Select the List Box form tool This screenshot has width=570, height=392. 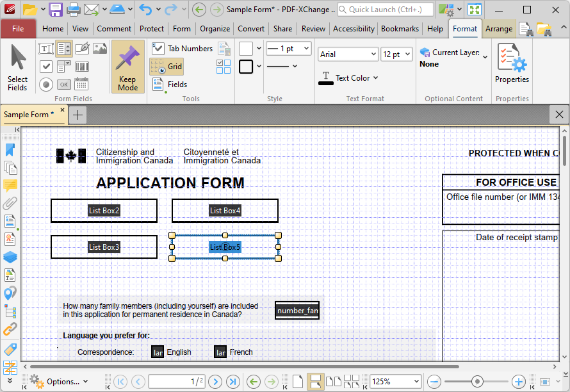click(64, 49)
